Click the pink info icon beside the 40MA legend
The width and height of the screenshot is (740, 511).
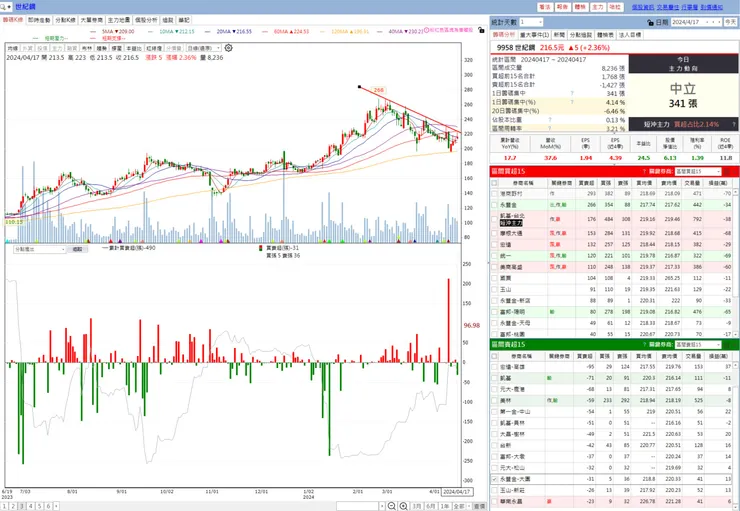click(426, 30)
